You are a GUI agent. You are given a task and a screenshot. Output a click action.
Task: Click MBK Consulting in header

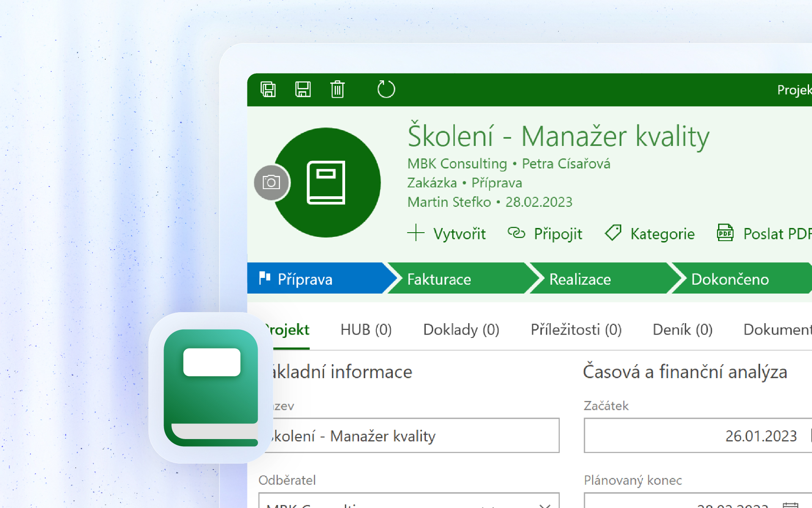pos(457,164)
